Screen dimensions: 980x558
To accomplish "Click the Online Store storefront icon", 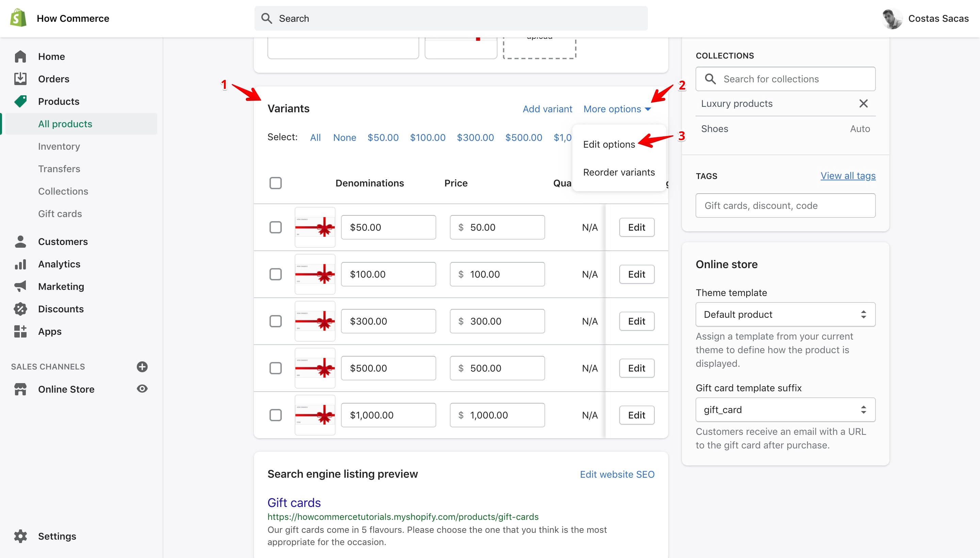I will tap(20, 389).
